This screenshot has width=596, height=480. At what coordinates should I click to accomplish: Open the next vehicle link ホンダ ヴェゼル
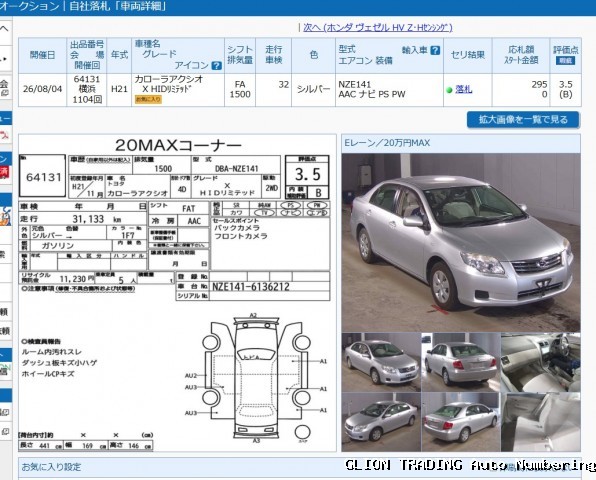tap(377, 27)
